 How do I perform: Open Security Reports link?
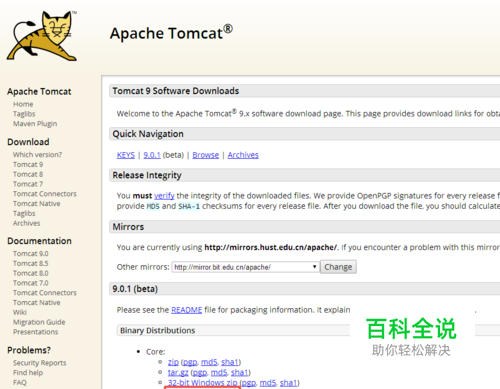[40, 363]
